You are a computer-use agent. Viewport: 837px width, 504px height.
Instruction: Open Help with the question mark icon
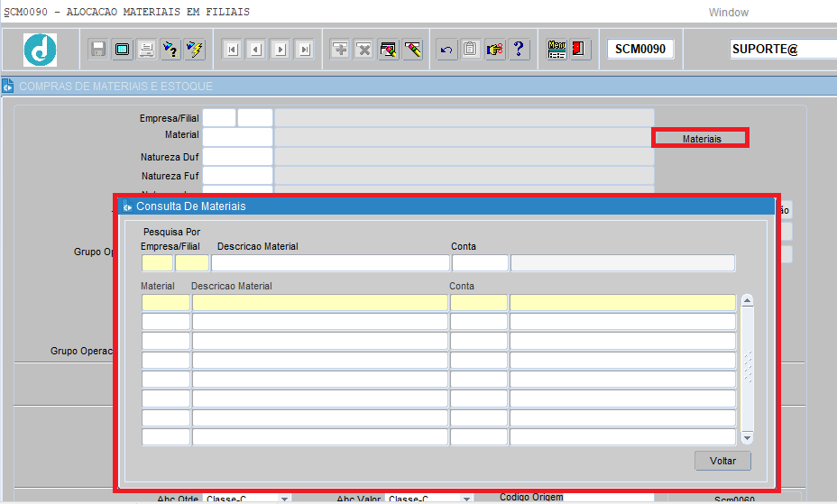519,50
